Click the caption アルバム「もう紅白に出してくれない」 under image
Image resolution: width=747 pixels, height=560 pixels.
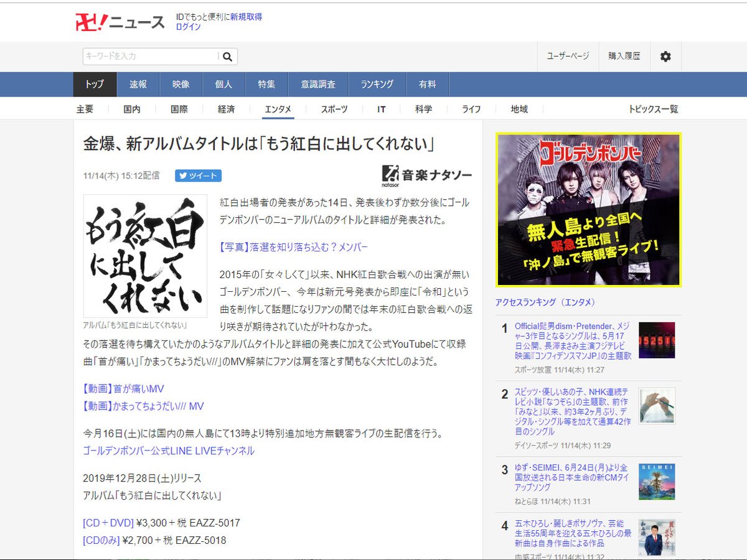(135, 325)
